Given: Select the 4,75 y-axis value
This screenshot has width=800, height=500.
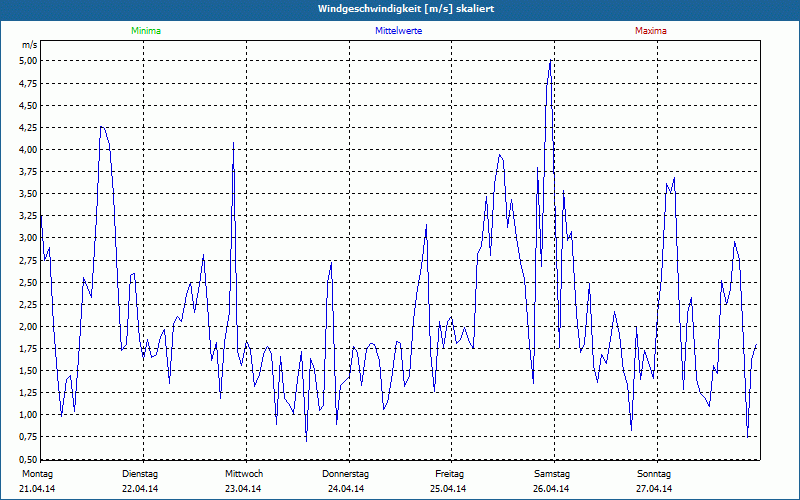Looking at the screenshot, I should (29, 83).
